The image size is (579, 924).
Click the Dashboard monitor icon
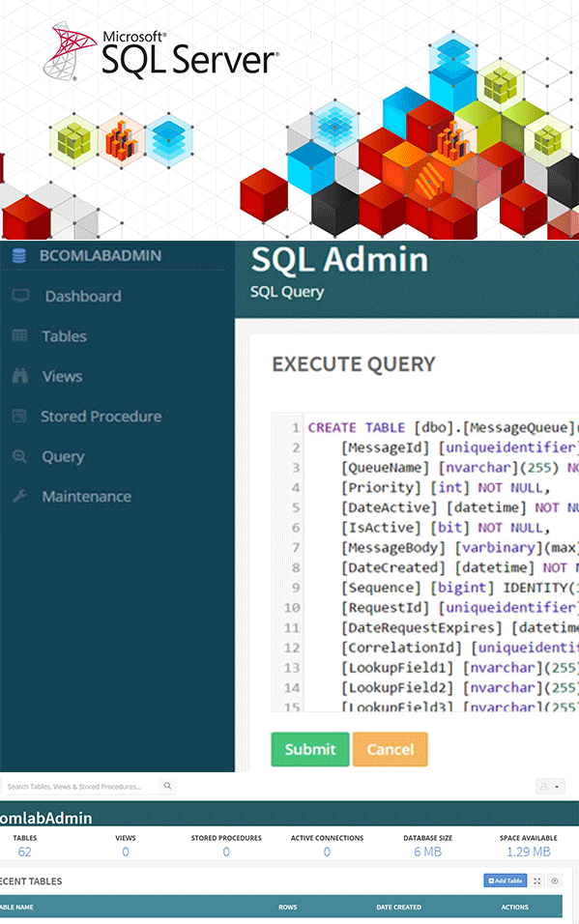pos(20,296)
